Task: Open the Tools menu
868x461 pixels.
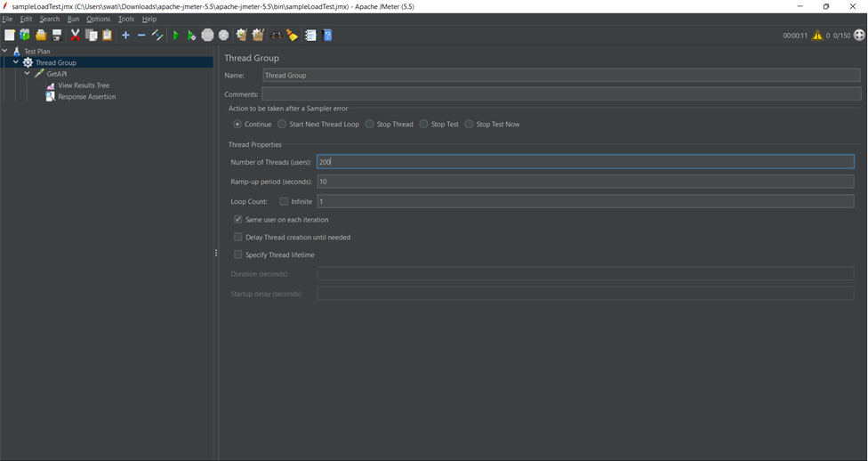Action: click(126, 19)
